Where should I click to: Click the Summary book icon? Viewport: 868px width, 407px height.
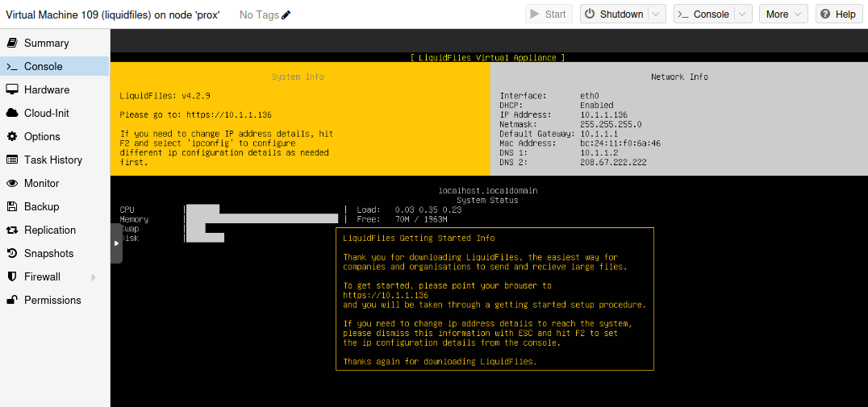coord(11,44)
